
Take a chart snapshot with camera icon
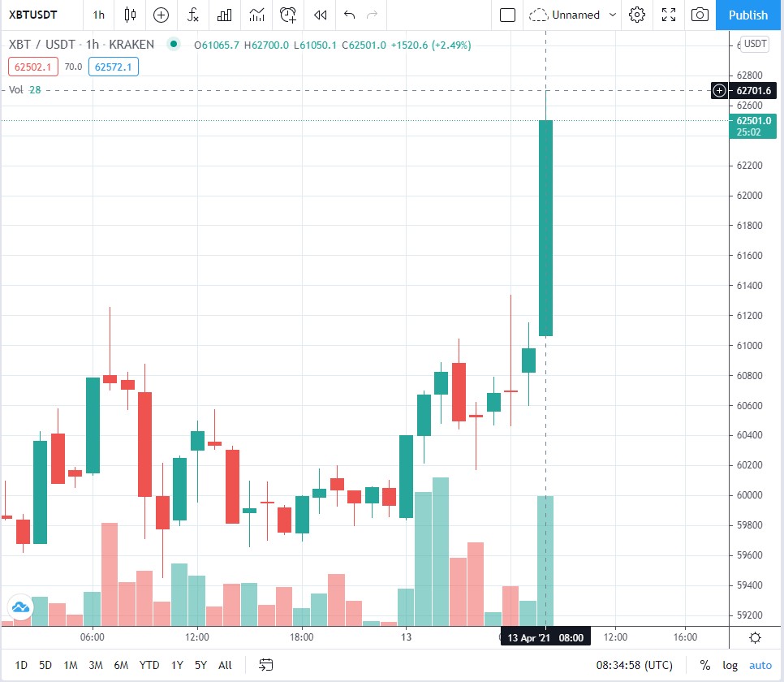699,15
